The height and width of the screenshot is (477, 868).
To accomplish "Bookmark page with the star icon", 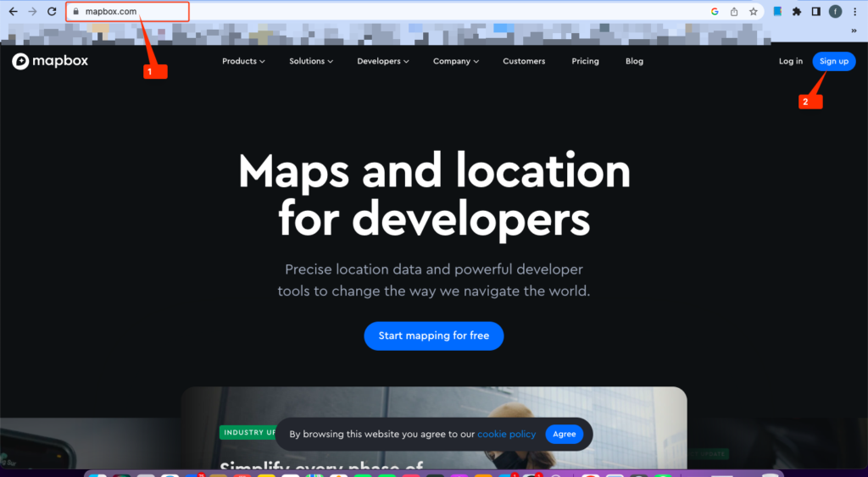I will click(754, 12).
